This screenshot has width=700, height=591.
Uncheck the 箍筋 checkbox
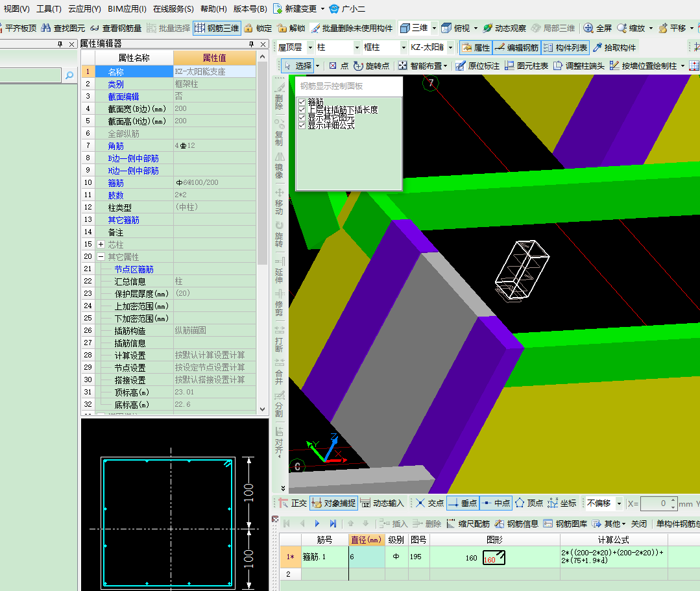pyautogui.click(x=302, y=103)
